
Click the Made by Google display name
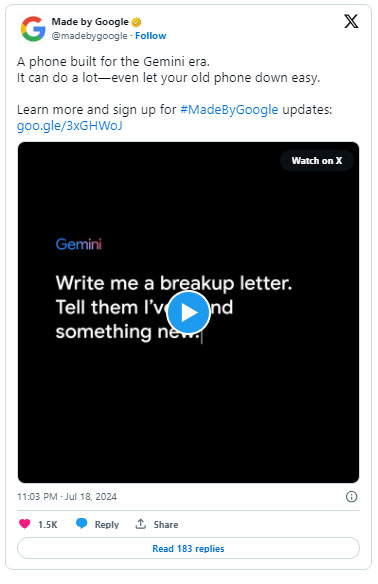click(x=90, y=22)
